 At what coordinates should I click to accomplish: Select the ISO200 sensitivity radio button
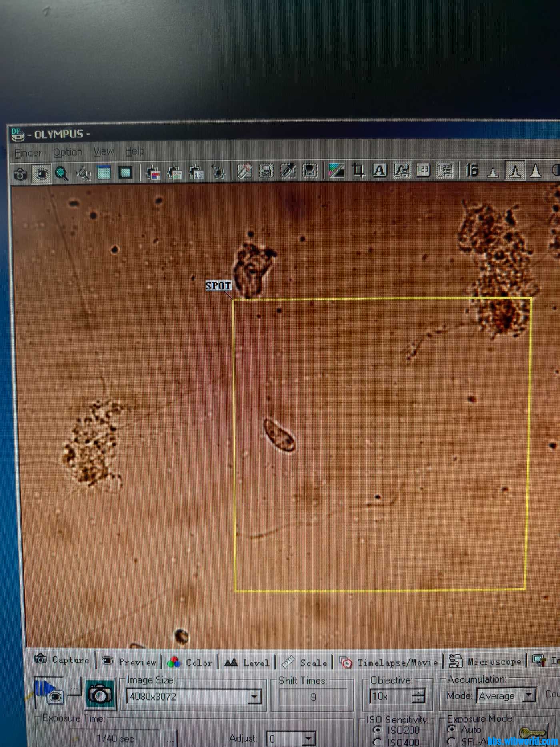pyautogui.click(x=377, y=730)
